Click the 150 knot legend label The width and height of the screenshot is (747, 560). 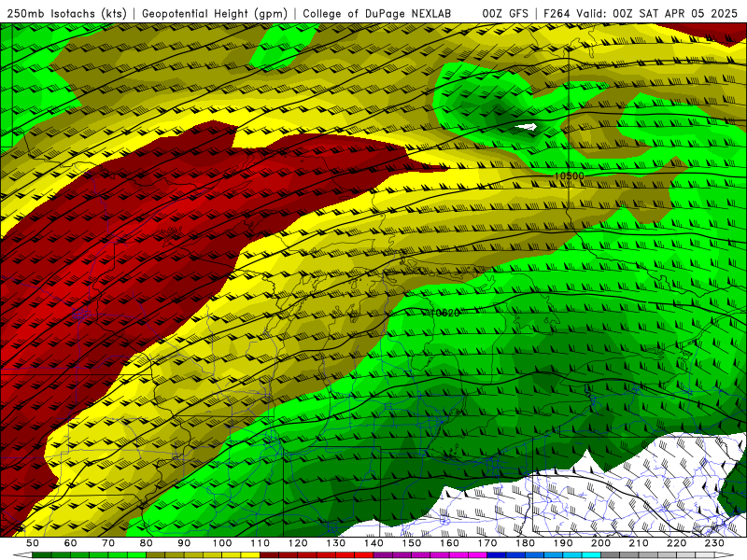tap(412, 543)
